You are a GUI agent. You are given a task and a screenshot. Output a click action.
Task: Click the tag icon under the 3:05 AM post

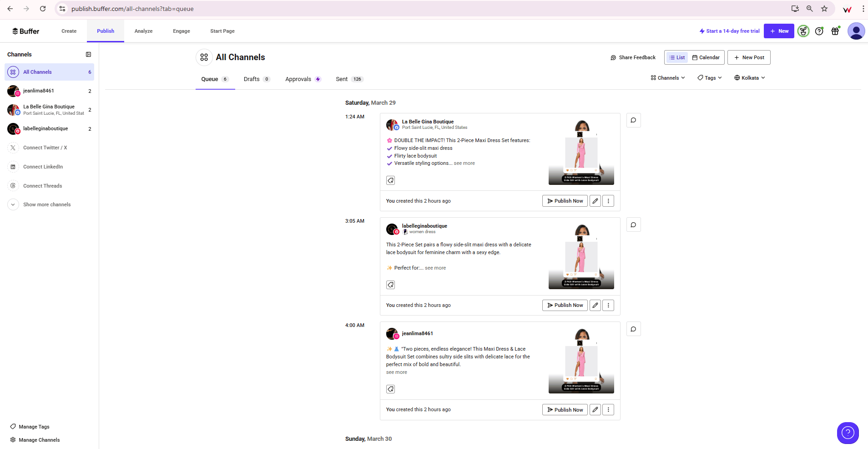click(390, 285)
